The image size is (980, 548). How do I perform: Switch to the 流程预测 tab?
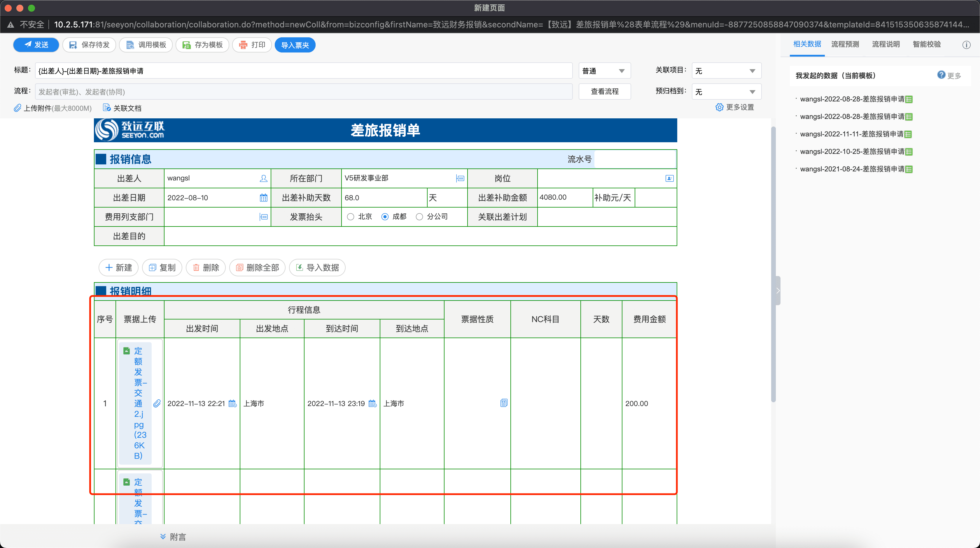point(845,44)
